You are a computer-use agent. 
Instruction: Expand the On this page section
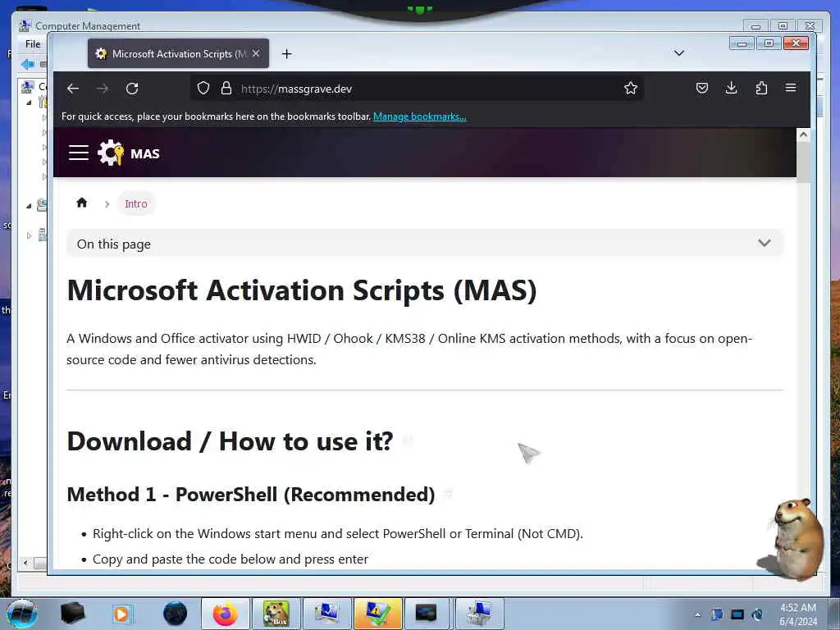click(x=424, y=243)
